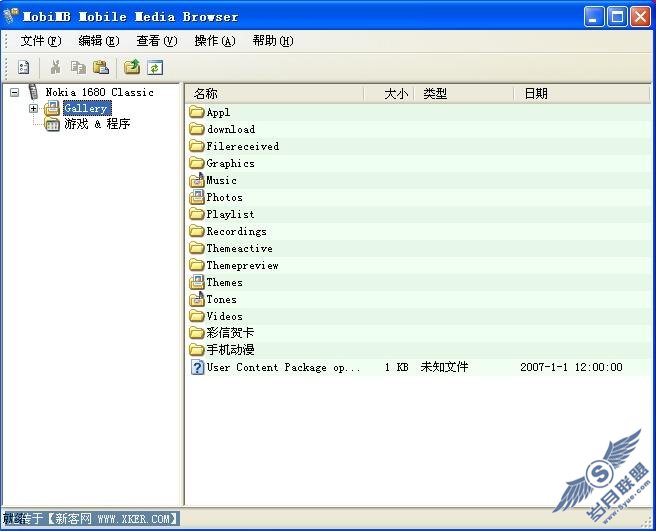
Task: Click the Themes folder icon
Action: [x=197, y=282]
